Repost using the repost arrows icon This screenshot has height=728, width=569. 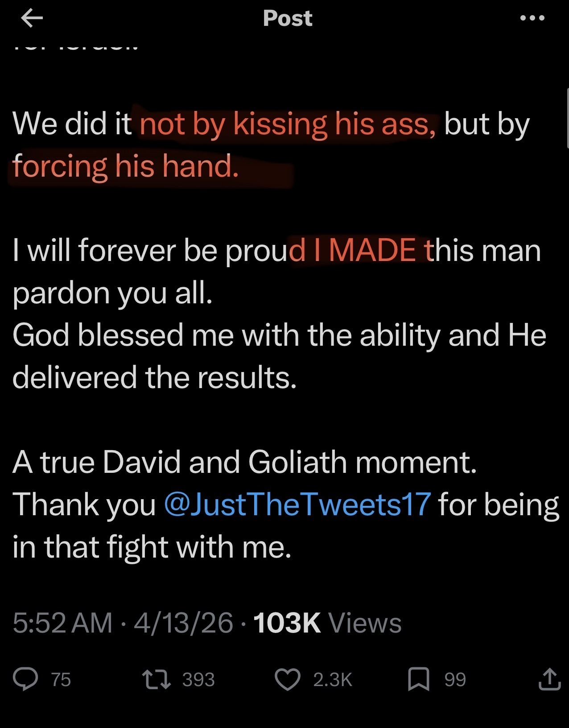coord(156,679)
